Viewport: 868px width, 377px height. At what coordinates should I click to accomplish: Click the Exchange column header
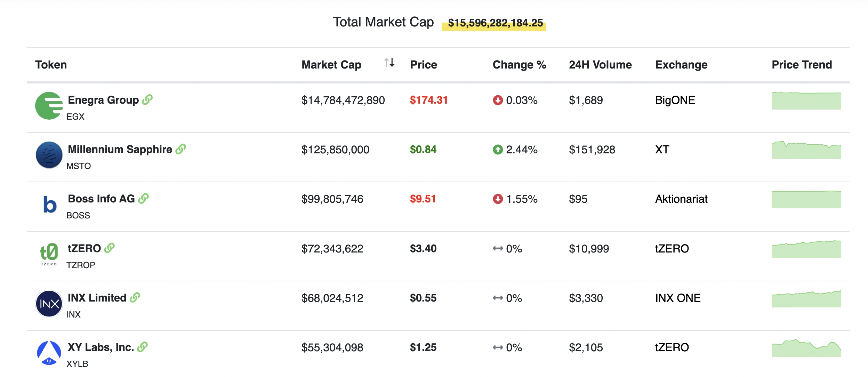click(681, 65)
